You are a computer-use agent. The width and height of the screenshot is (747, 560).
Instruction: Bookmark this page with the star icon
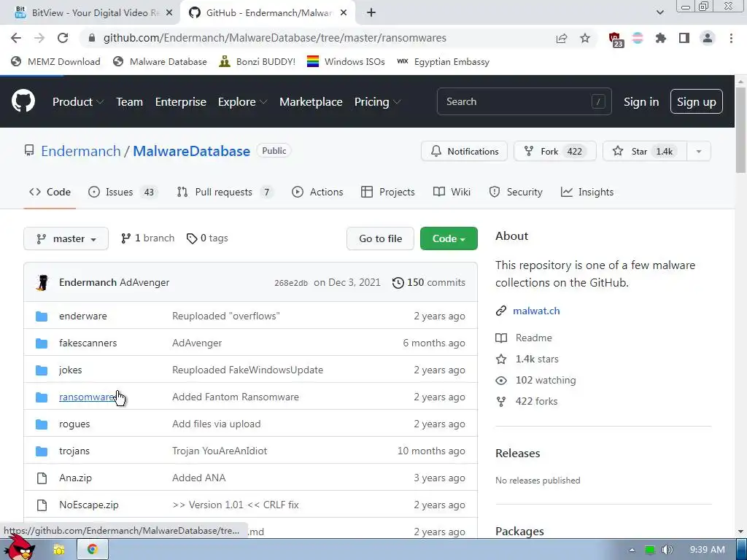pos(585,38)
